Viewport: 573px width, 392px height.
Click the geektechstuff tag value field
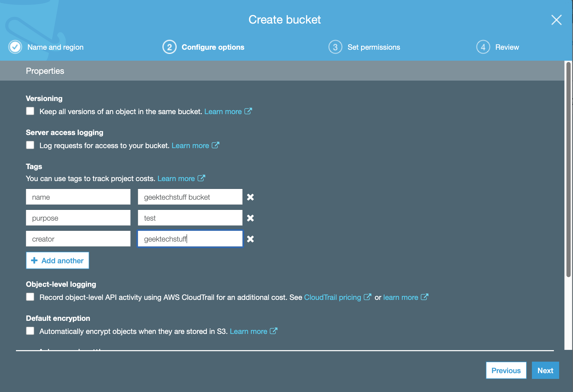point(190,238)
